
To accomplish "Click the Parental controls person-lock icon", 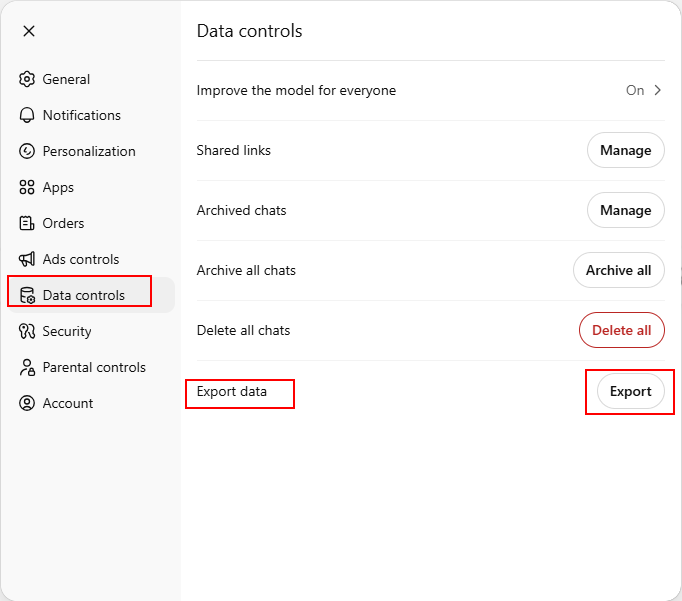I will pyautogui.click(x=27, y=367).
